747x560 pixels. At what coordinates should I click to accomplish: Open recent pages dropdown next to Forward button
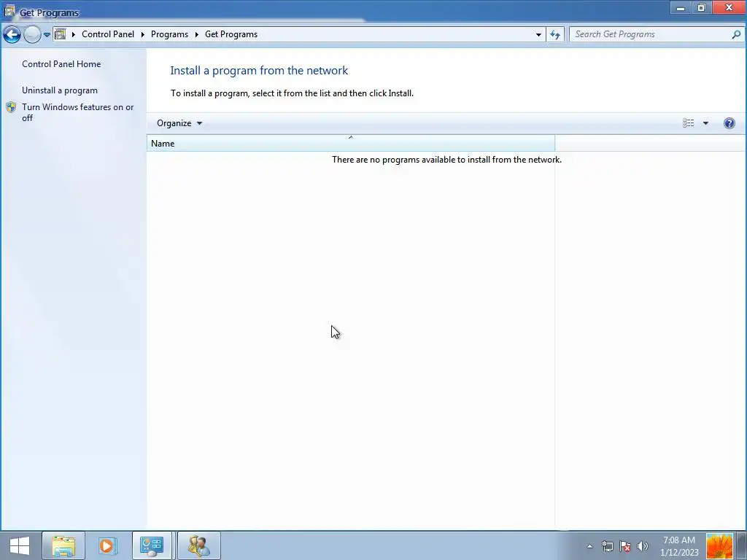point(47,35)
